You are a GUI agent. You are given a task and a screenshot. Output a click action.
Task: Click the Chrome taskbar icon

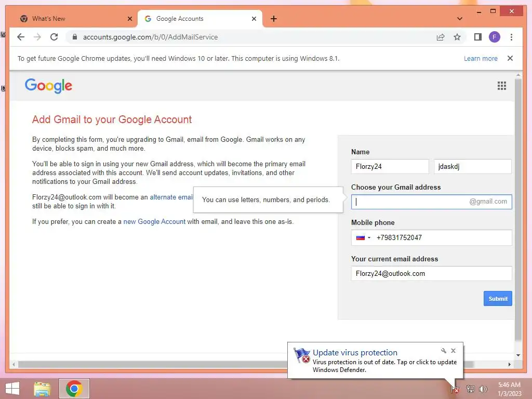pyautogui.click(x=74, y=389)
